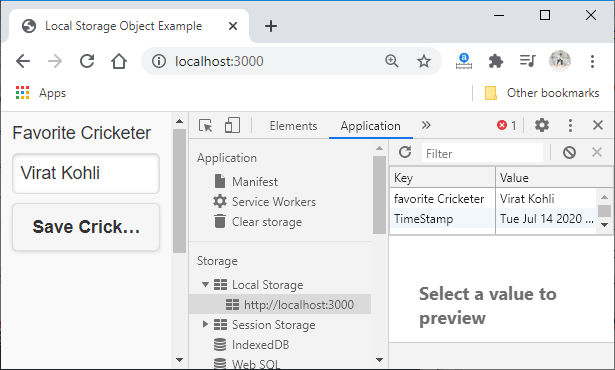The image size is (615, 370).
Task: Open the red error count indicator
Action: [507, 126]
